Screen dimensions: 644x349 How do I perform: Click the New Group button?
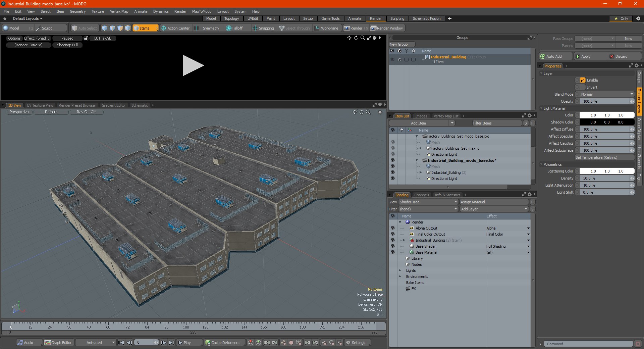[x=402, y=44]
